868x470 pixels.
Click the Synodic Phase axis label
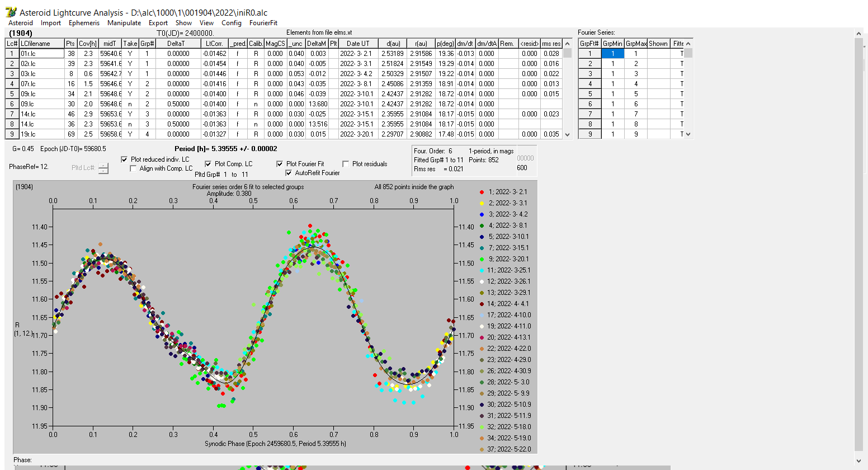click(x=275, y=444)
